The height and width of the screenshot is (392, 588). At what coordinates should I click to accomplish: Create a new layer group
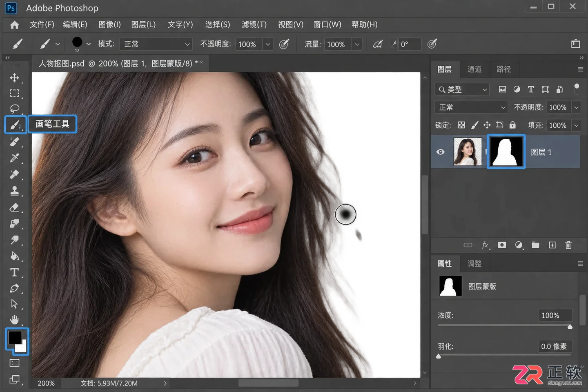[535, 245]
